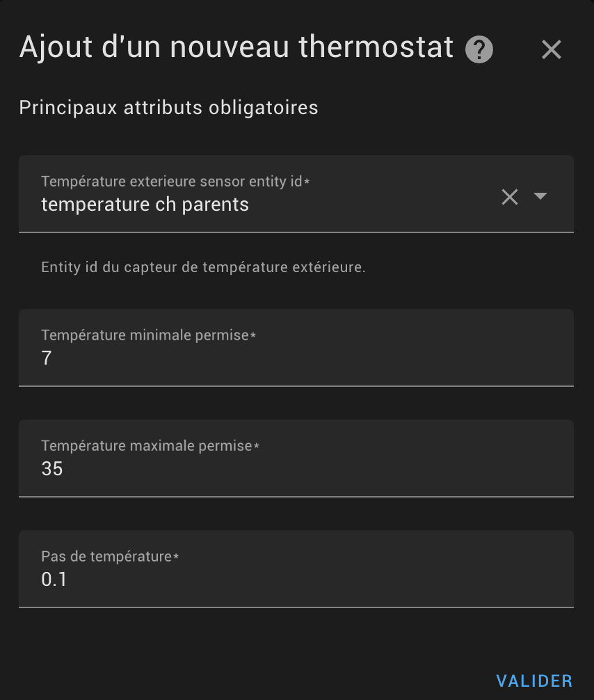
Task: Place cursor in the step value 0.1
Action: pos(54,580)
